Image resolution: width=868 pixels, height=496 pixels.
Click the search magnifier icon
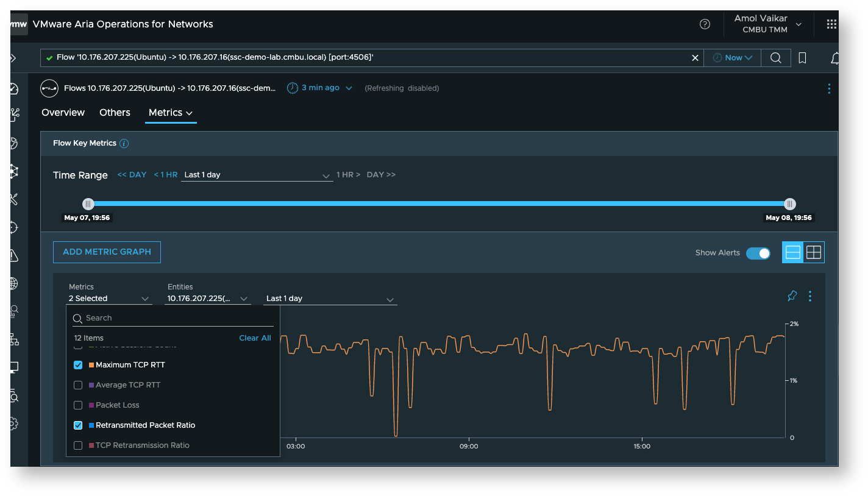tap(775, 58)
